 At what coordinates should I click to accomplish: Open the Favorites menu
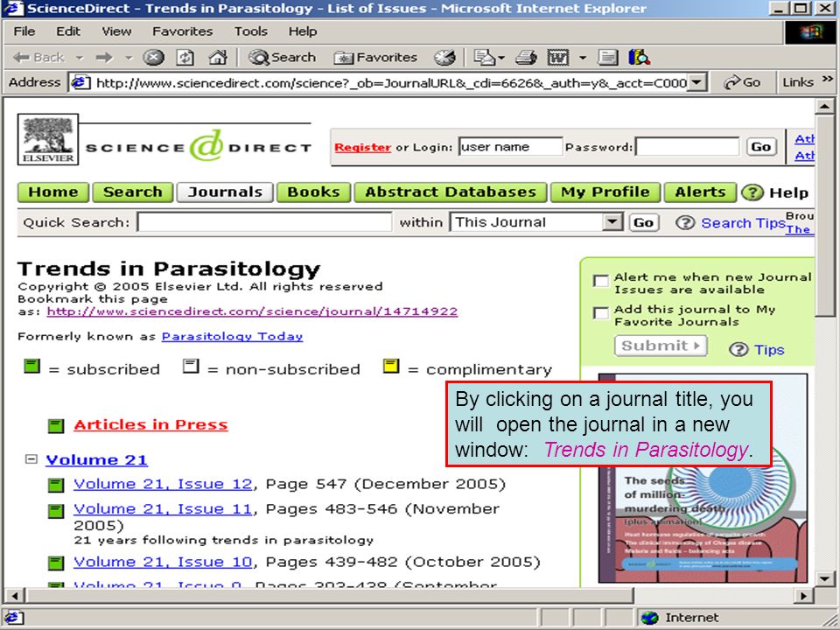pos(182,31)
